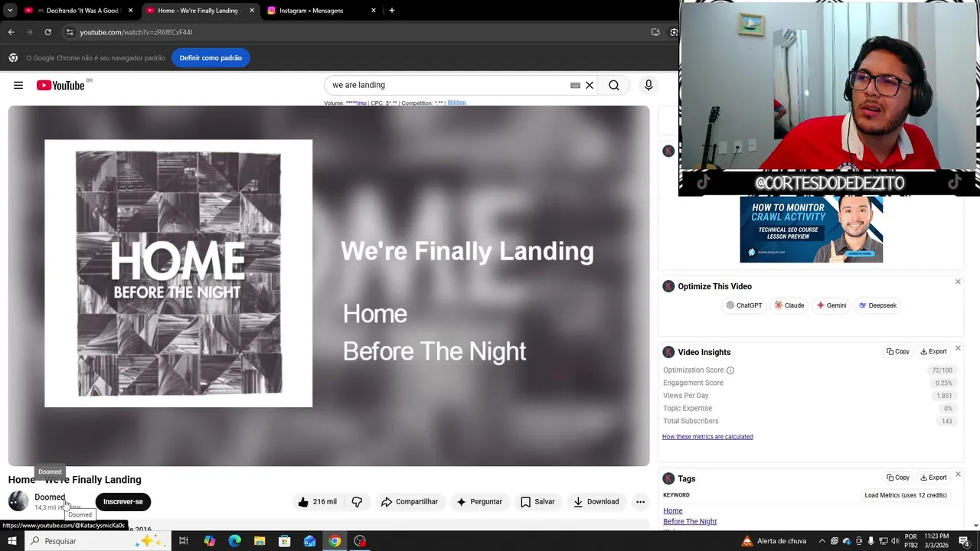Open 'How these metrics are calculated' link
The width and height of the screenshot is (980, 551).
pos(707,437)
